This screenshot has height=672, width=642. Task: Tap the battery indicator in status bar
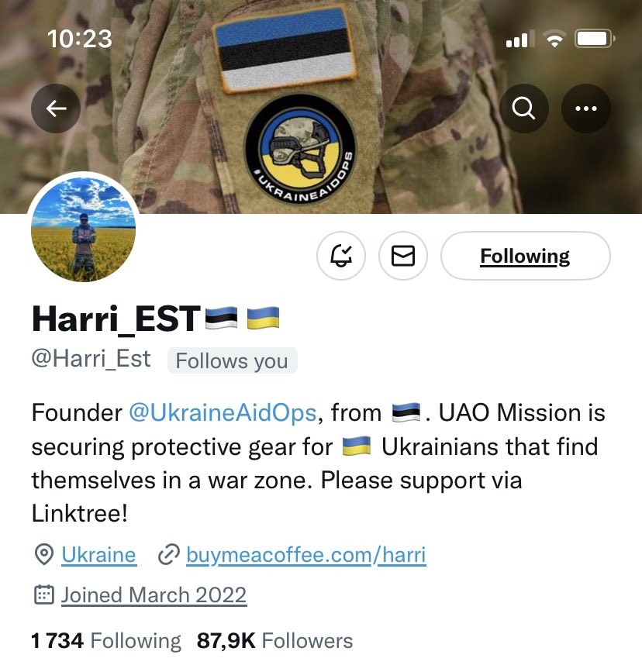coord(595,39)
